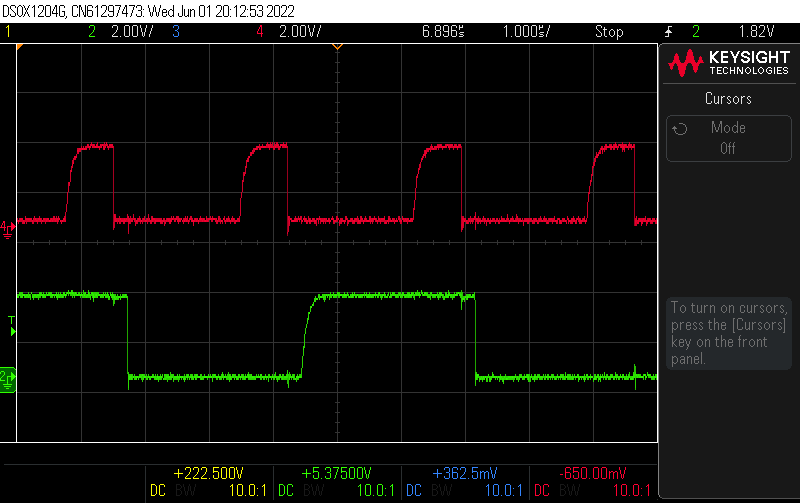The width and height of the screenshot is (800, 503).
Task: Click the rising edge trigger icon
Action: click(x=668, y=32)
